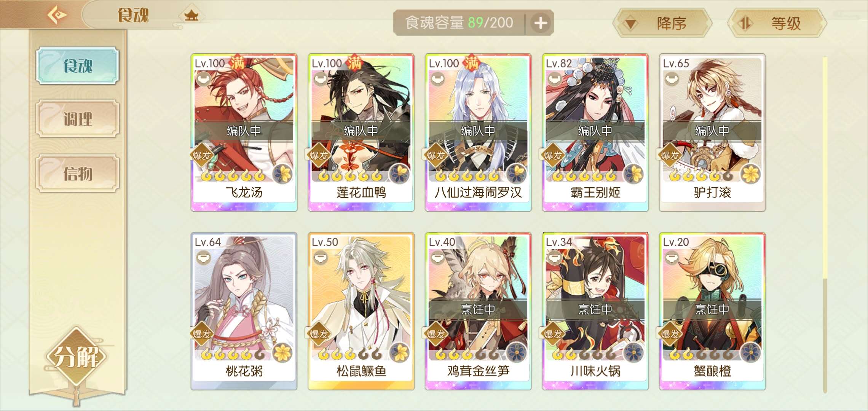The image size is (868, 411).
Task: Click the flower badge on 驴打滚 card
Action: coord(751,175)
